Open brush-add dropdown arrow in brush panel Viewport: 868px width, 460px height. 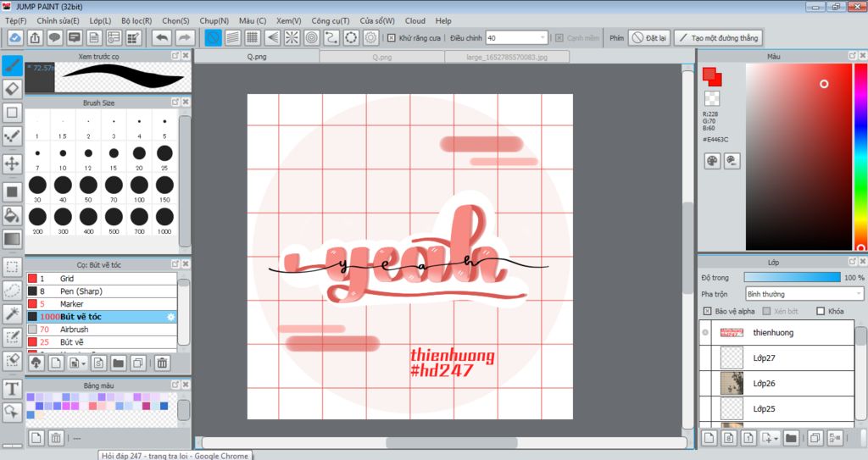click(84, 363)
